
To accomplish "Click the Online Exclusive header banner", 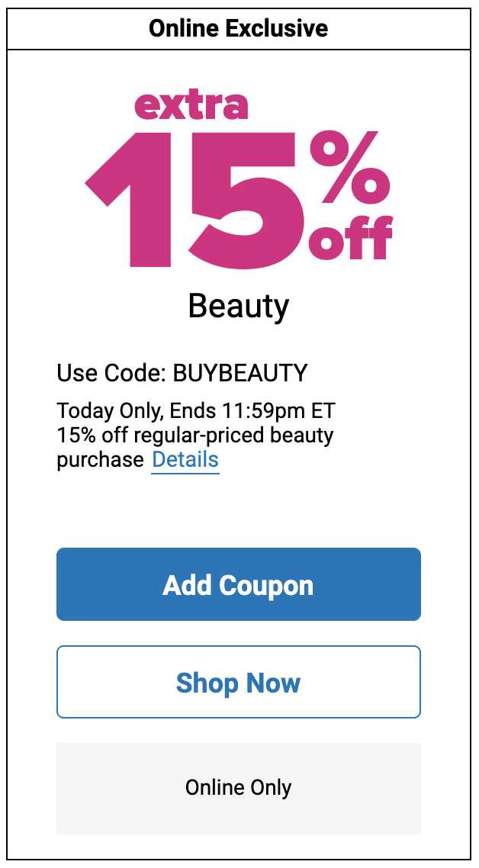I will coord(239,28).
